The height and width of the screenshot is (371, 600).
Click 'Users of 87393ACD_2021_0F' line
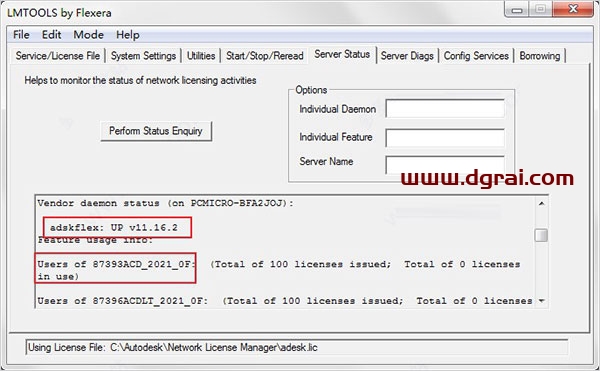279,270
